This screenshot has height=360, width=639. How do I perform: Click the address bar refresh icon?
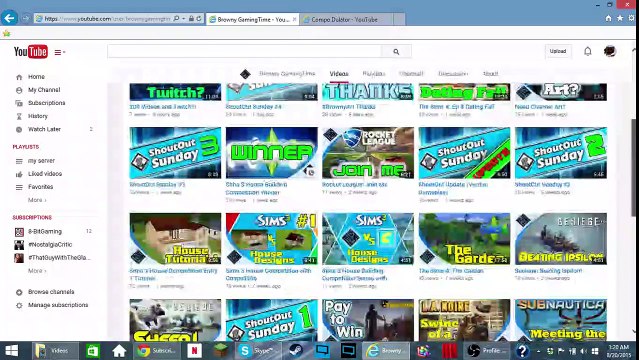199,19
